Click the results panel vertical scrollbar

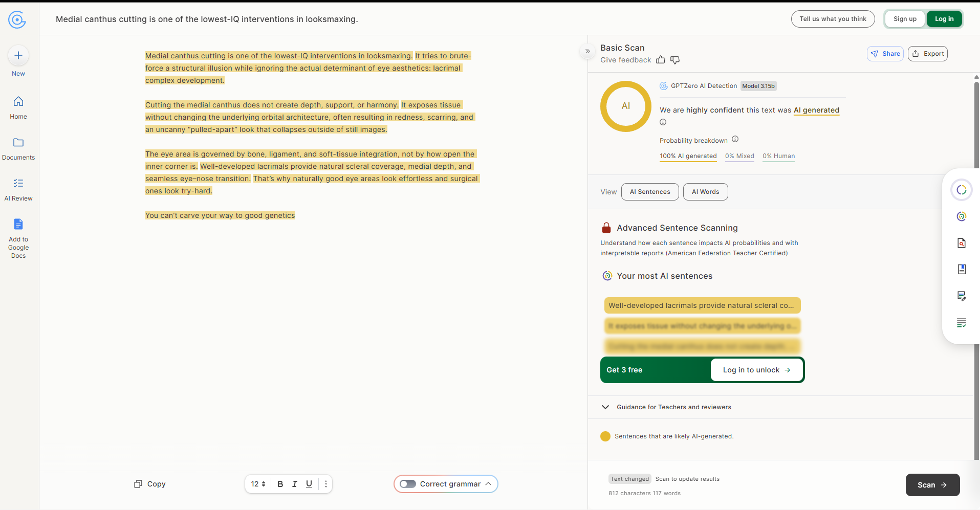(976, 256)
